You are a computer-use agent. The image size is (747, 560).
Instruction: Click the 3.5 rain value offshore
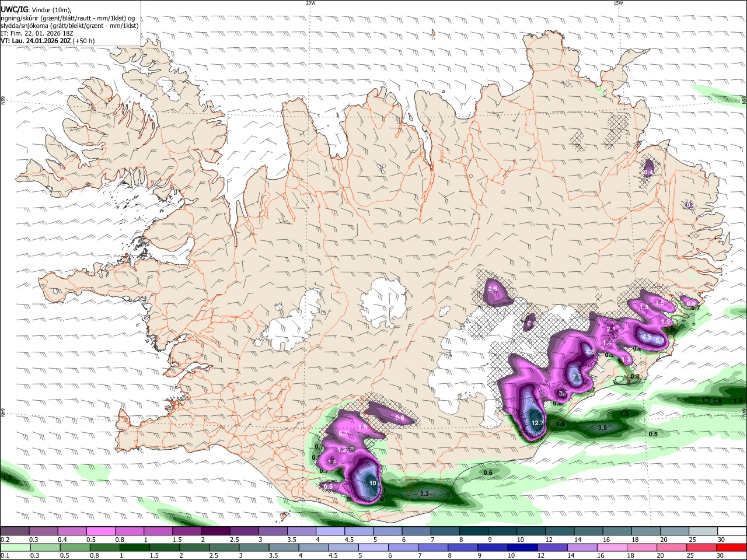click(x=603, y=428)
